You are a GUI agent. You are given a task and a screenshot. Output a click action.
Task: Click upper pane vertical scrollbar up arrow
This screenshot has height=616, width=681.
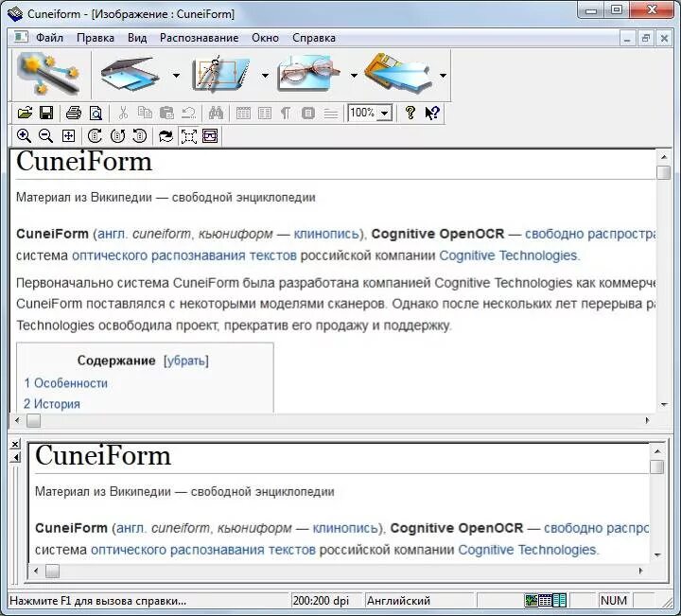pyautogui.click(x=664, y=156)
